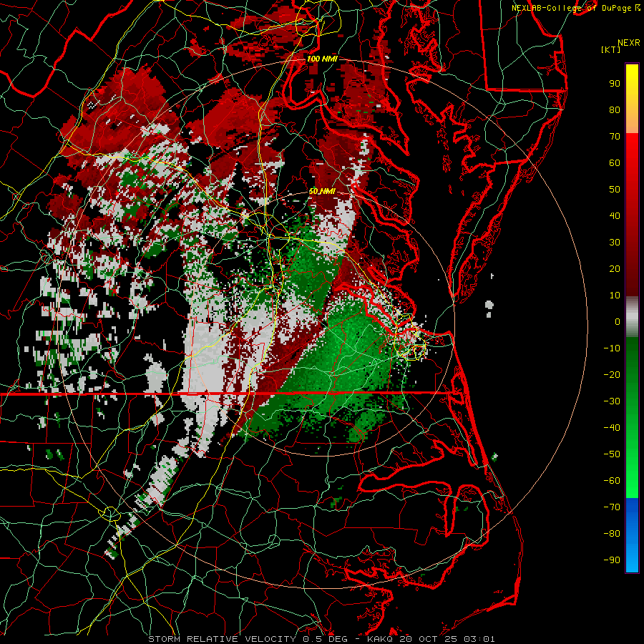Image resolution: width=644 pixels, height=644 pixels.
Task: Click the 90 value on velocity scale
Action: [x=615, y=84]
